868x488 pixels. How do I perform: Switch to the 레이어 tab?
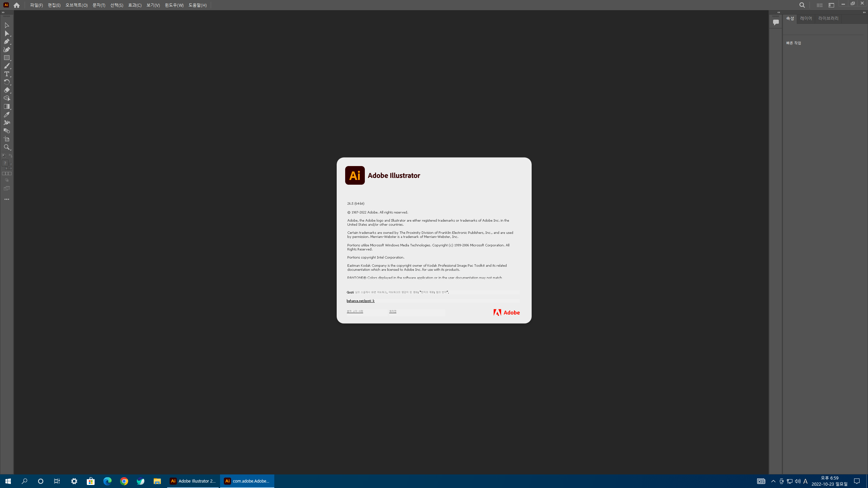coord(806,18)
